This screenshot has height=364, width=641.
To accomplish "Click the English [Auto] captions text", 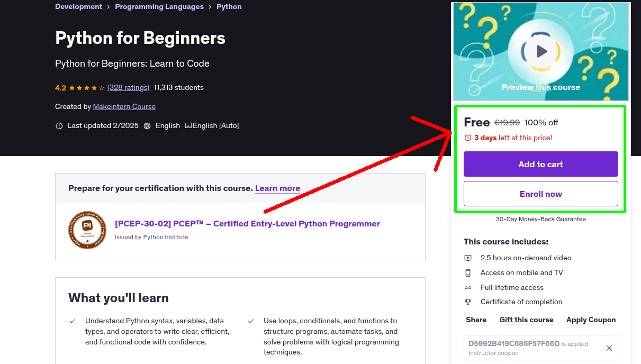I will (x=216, y=126).
